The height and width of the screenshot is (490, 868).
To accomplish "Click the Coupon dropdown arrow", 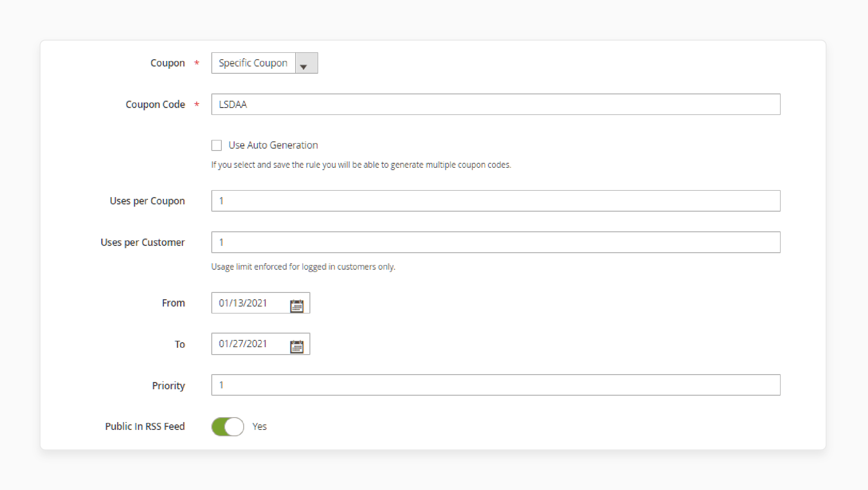I will pyautogui.click(x=307, y=63).
